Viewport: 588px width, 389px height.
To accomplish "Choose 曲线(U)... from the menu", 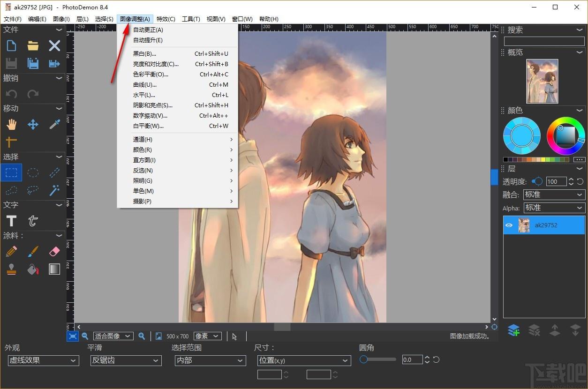I will point(178,85).
